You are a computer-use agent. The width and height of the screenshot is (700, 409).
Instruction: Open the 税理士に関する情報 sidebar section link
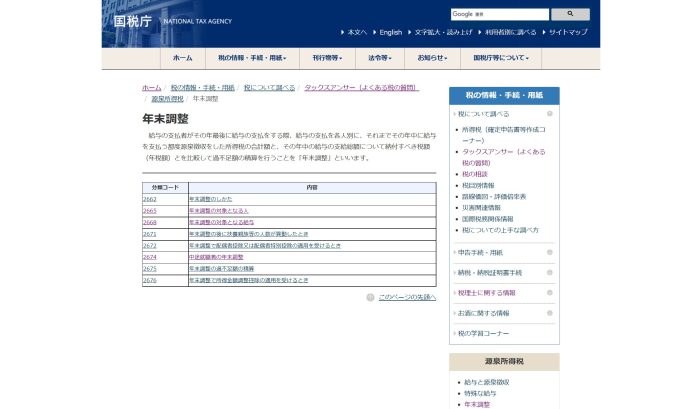pos(487,293)
